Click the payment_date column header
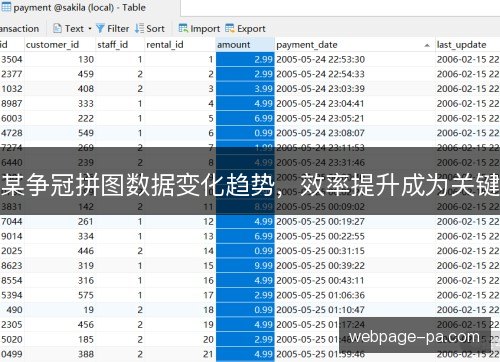The image size is (500, 362). (355, 45)
